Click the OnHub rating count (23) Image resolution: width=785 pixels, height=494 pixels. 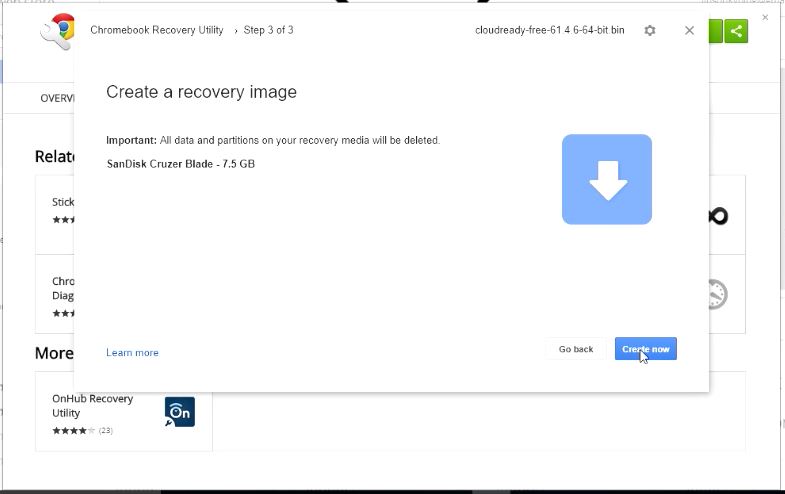pyautogui.click(x=106, y=430)
